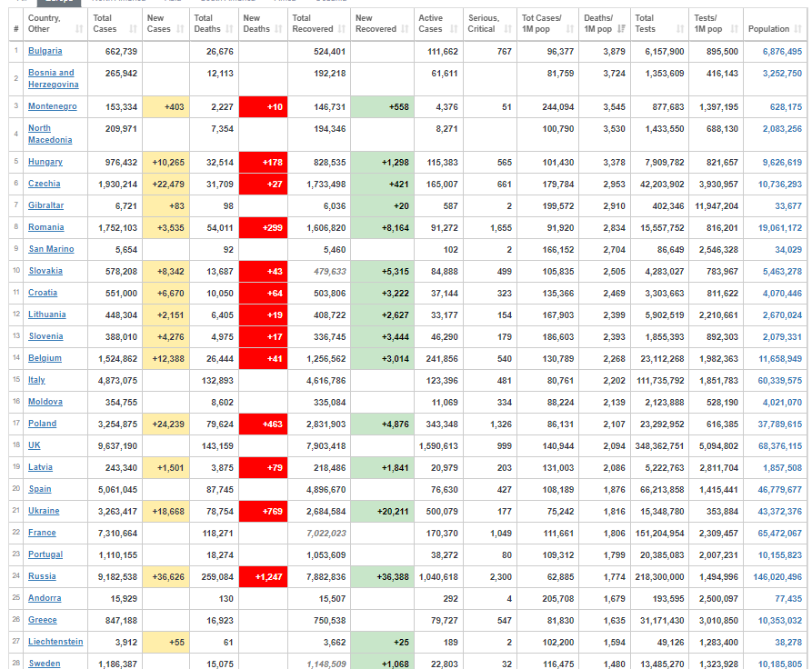Sort Tests/1M pop column arrows icon

[735, 29]
